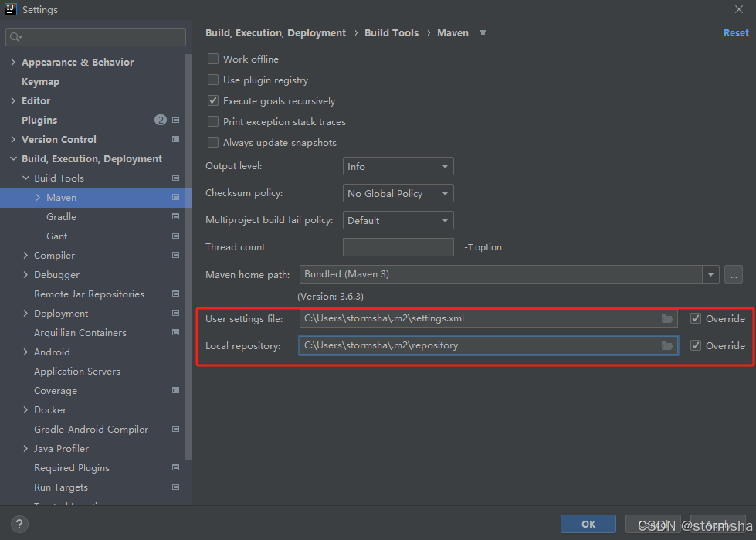Expand the Java Profiler node

coord(25,448)
